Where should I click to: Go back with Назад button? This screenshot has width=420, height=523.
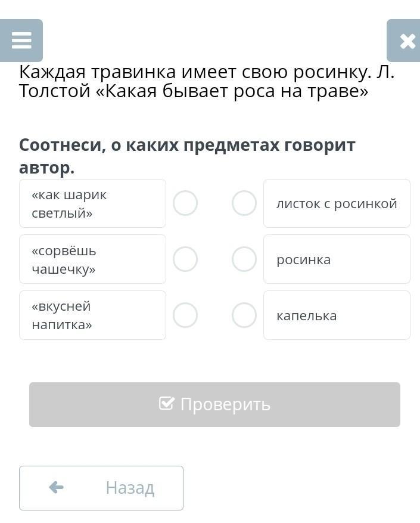pos(101,488)
